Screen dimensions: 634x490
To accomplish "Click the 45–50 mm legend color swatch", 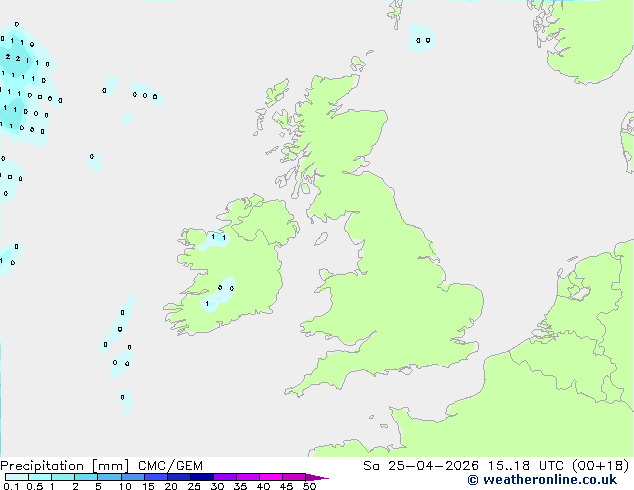I will coord(294,477).
